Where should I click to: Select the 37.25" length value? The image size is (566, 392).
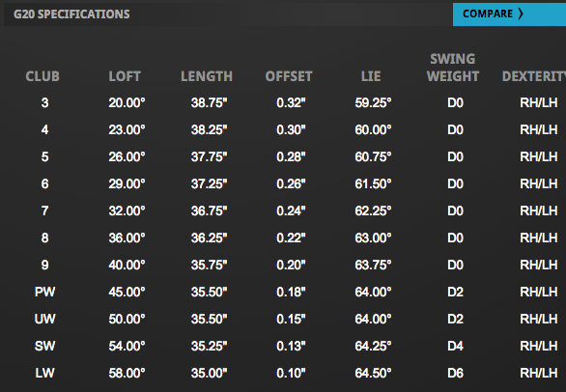pos(209,183)
